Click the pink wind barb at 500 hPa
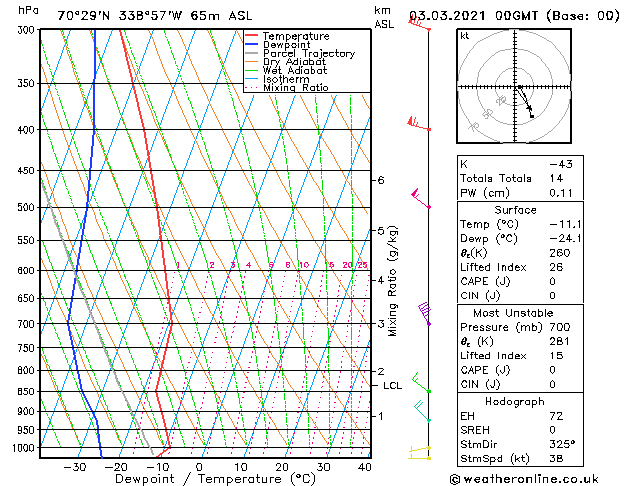The height and width of the screenshot is (486, 629). [x=421, y=198]
